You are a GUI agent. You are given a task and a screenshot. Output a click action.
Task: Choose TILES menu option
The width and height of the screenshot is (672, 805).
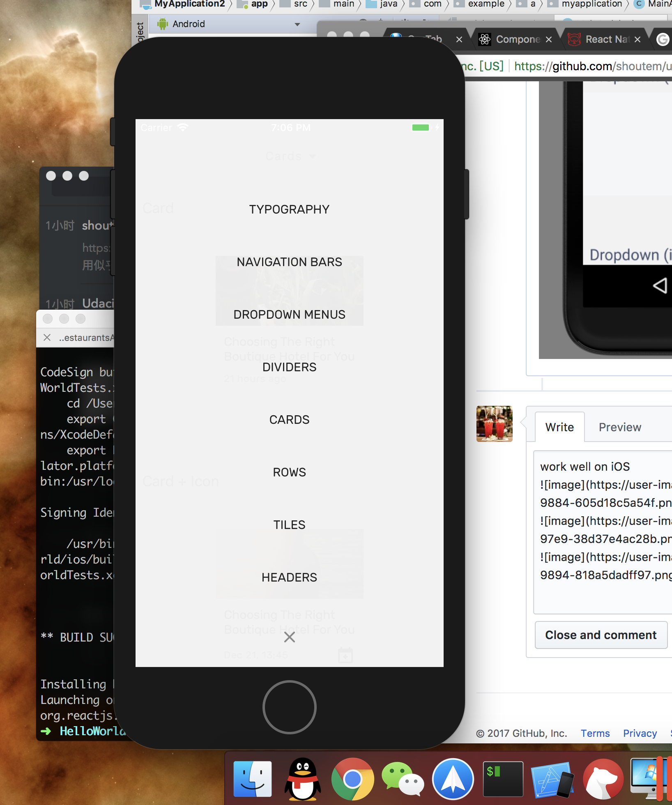(x=289, y=525)
